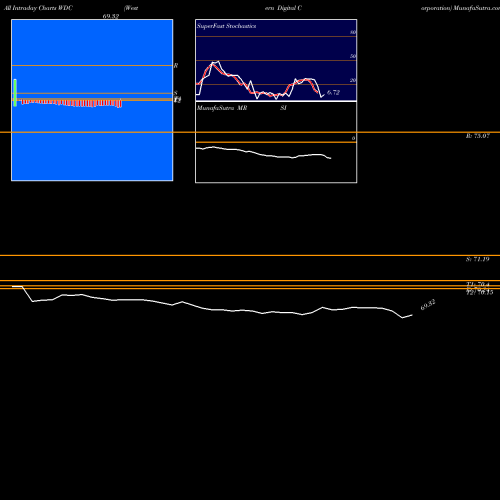Click the 'Digital C' text in the header
This screenshot has height=500, width=500.
tap(289, 8)
